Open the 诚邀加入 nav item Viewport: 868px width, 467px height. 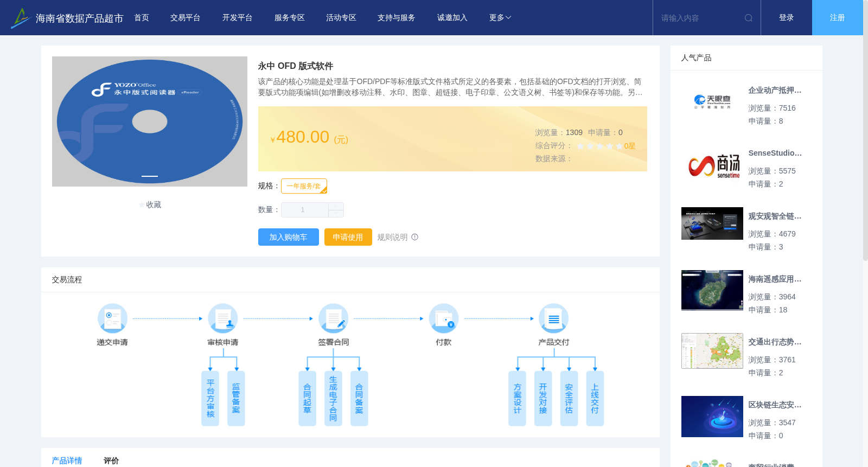click(x=452, y=18)
